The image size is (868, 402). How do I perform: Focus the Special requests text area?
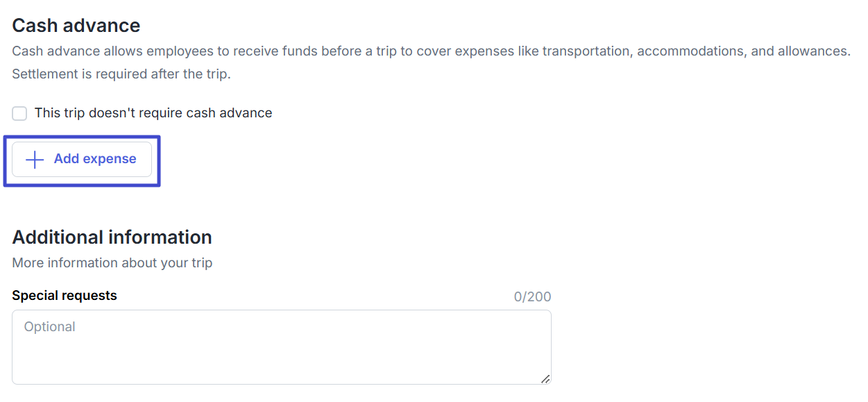click(281, 347)
